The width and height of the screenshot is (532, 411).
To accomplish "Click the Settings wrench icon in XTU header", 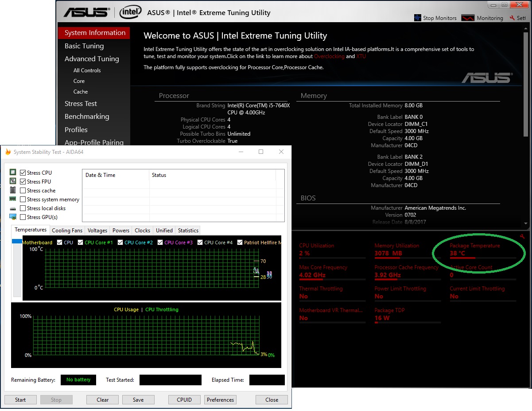I will [x=512, y=18].
